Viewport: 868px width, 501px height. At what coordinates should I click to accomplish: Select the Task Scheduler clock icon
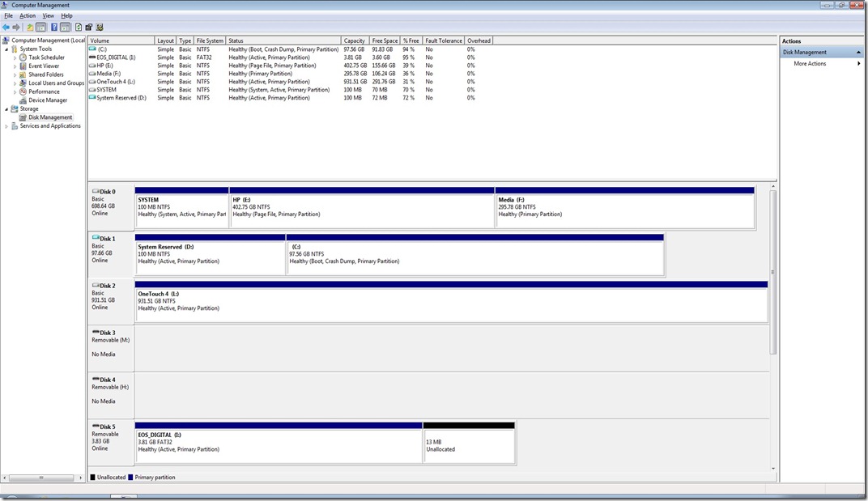click(23, 57)
